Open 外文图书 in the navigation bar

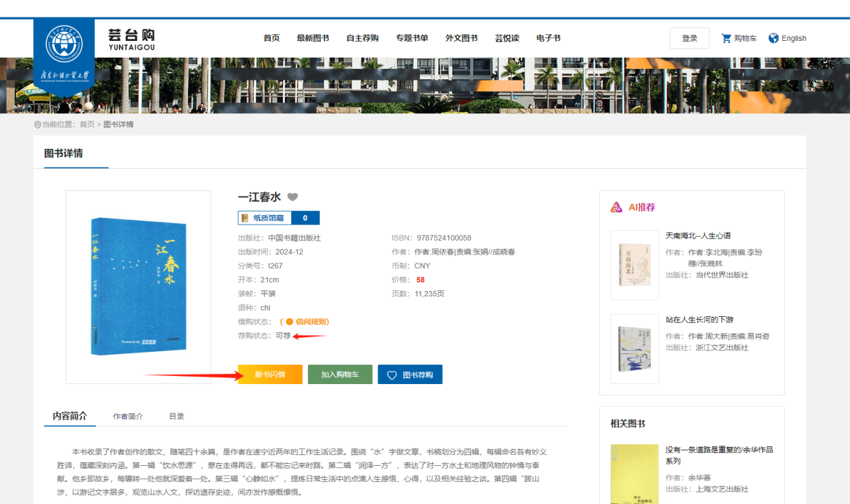[x=462, y=38]
